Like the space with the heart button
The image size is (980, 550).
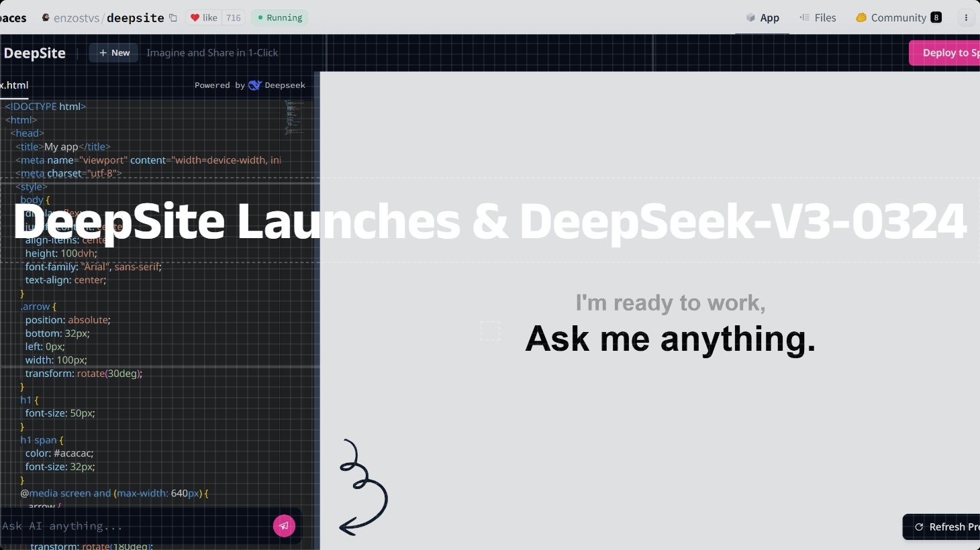(x=204, y=18)
